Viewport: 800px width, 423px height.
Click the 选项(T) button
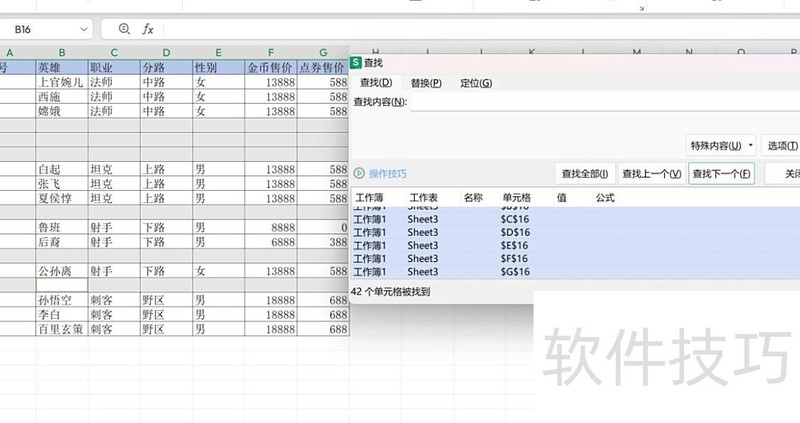click(x=781, y=146)
